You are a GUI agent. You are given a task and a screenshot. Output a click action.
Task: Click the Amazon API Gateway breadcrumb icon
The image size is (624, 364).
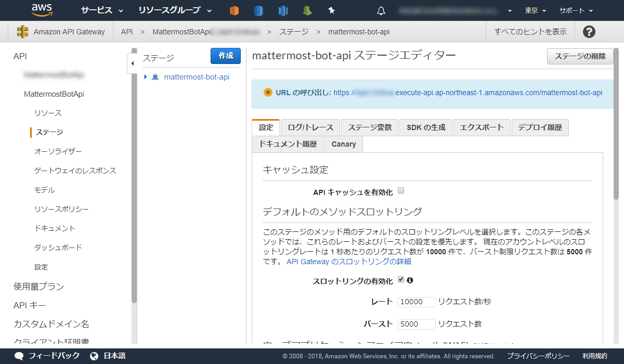point(22,31)
